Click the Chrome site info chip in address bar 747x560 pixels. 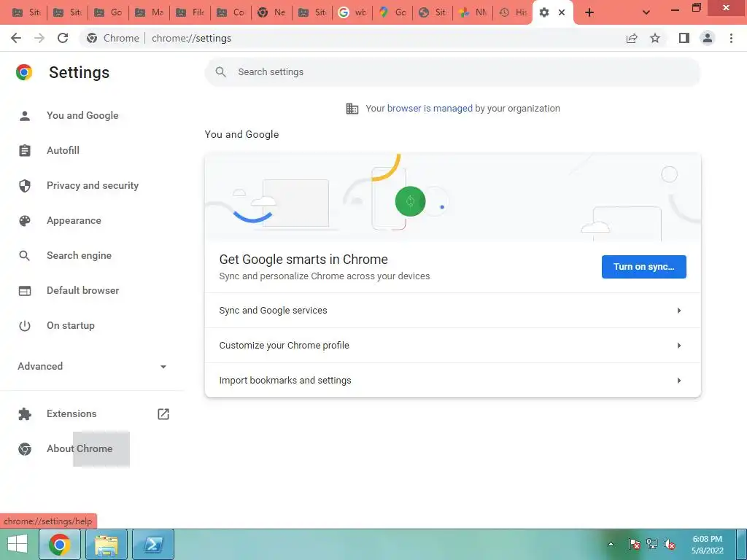click(113, 38)
